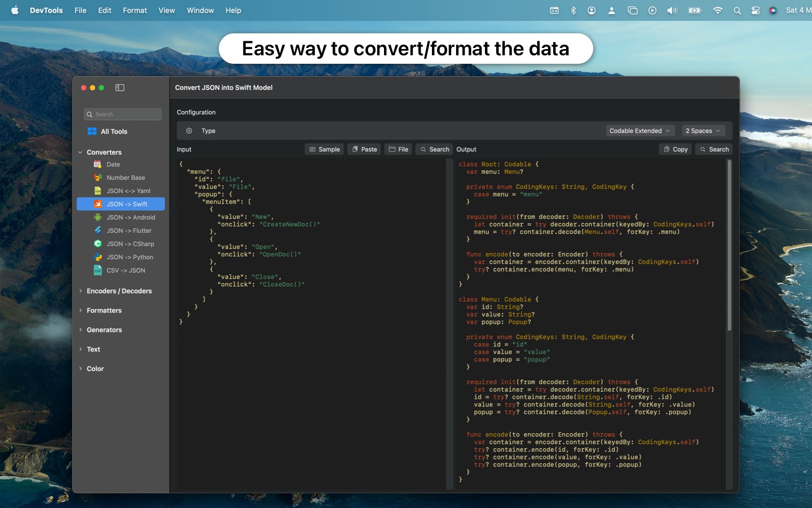Image resolution: width=812 pixels, height=508 pixels.
Task: Open the Number Base converter icon
Action: click(98, 177)
